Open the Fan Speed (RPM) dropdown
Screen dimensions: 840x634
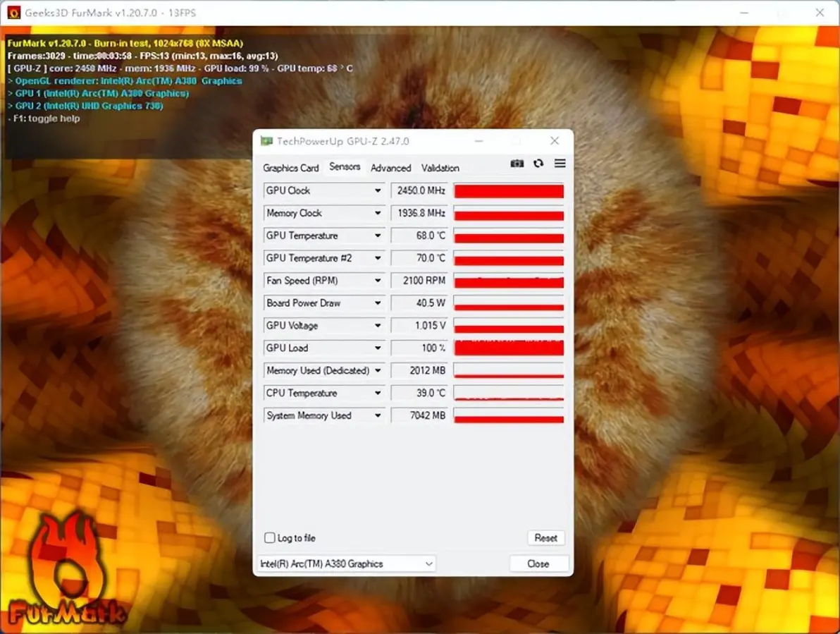pos(378,281)
